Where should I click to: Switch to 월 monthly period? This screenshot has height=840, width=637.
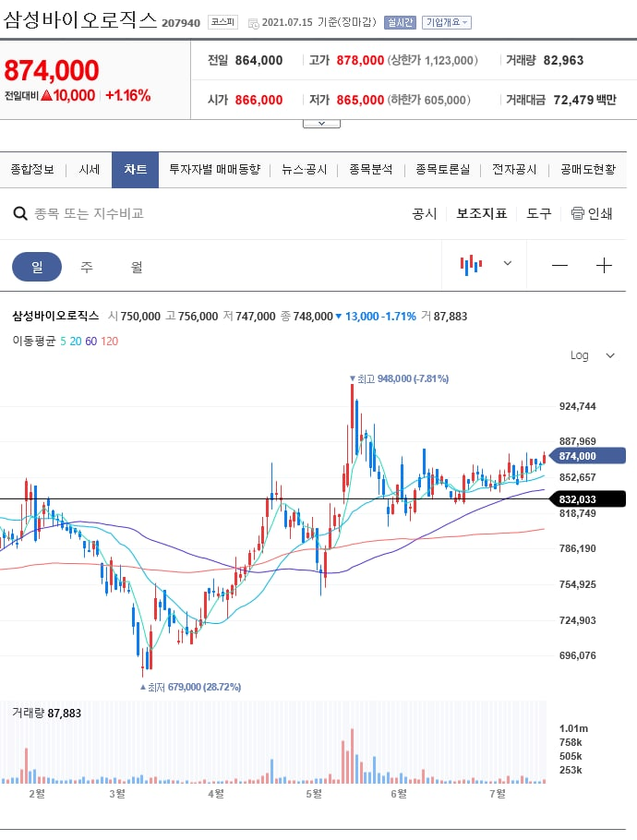137,266
